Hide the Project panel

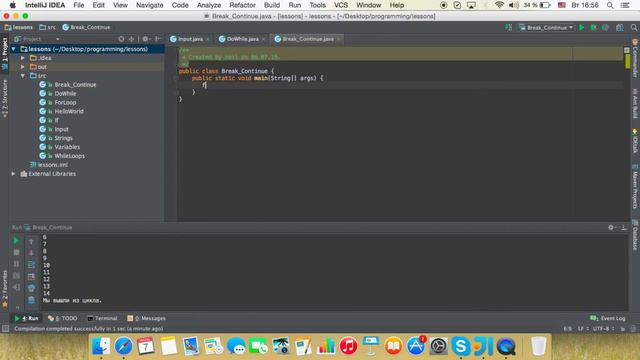tap(158, 39)
